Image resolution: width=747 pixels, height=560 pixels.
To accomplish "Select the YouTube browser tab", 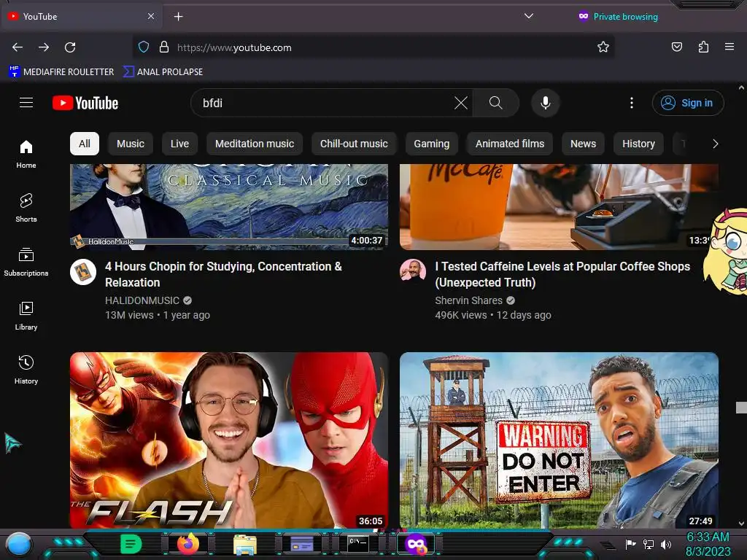I will [81, 17].
